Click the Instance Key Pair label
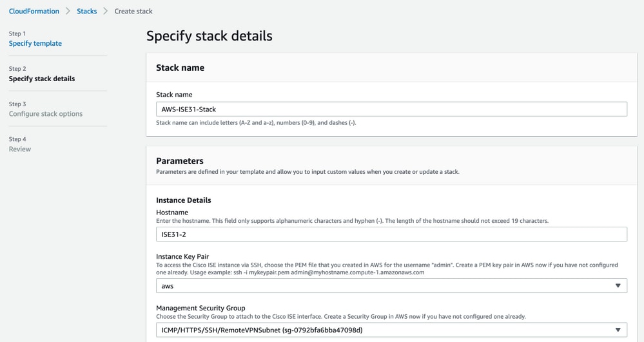644x342 pixels. click(x=182, y=256)
